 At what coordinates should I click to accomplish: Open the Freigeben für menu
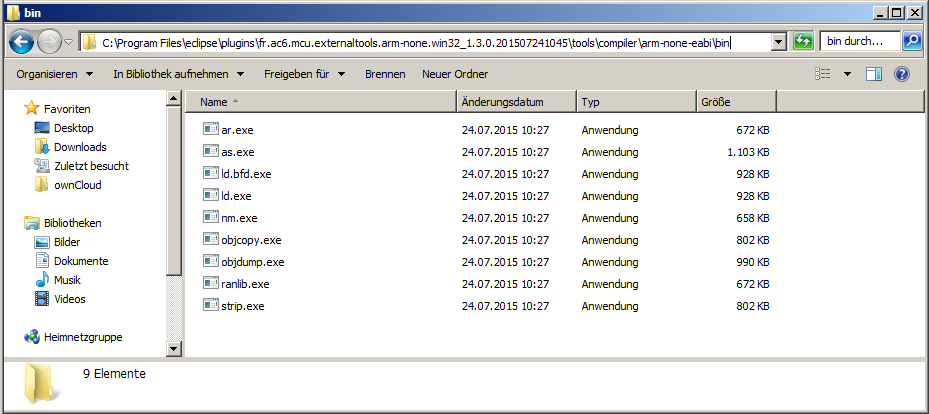tap(305, 74)
